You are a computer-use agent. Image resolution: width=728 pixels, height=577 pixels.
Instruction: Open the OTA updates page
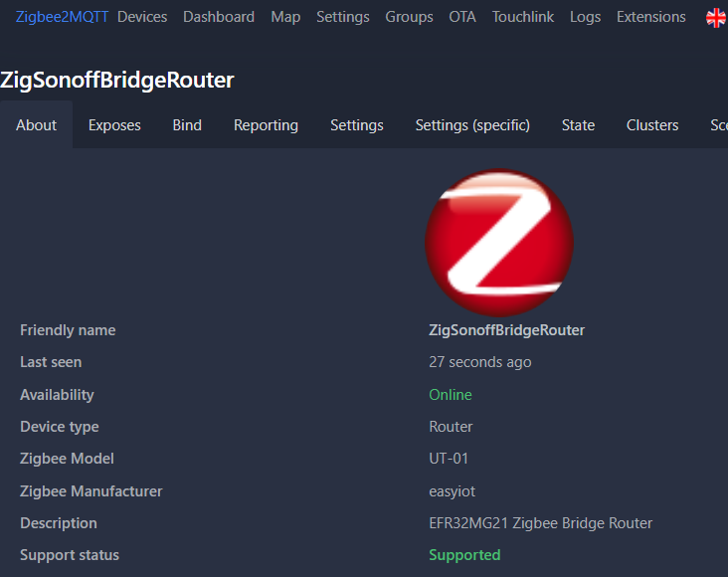[x=462, y=17]
